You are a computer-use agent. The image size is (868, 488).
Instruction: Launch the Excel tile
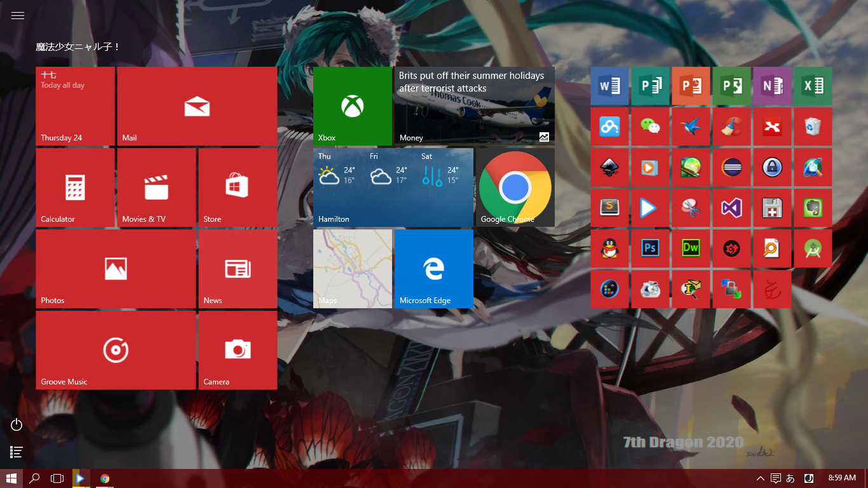pos(813,86)
